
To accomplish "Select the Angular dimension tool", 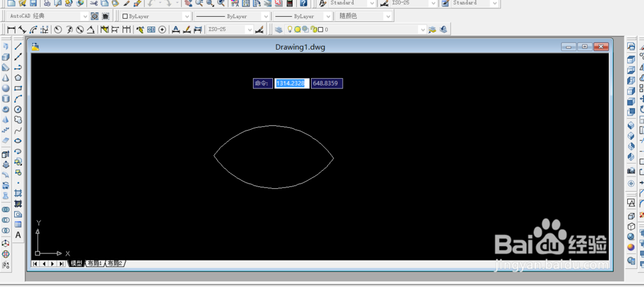I will coord(91,30).
